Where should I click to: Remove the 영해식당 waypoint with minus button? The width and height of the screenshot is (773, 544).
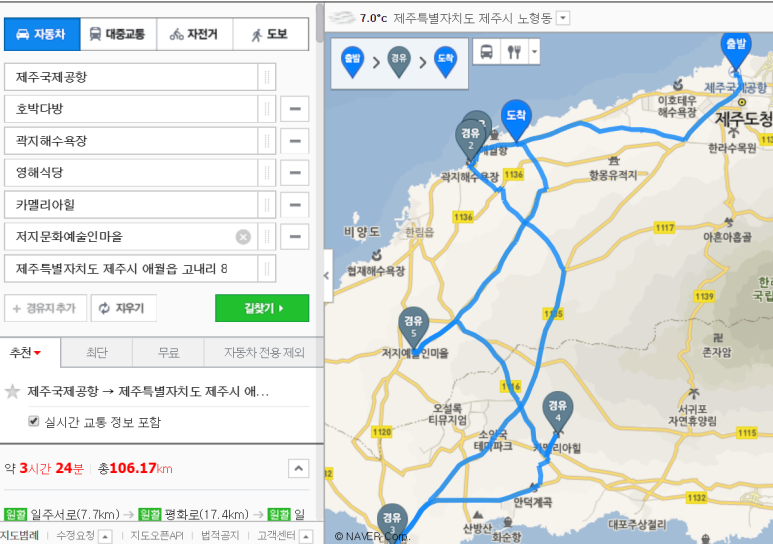point(295,173)
